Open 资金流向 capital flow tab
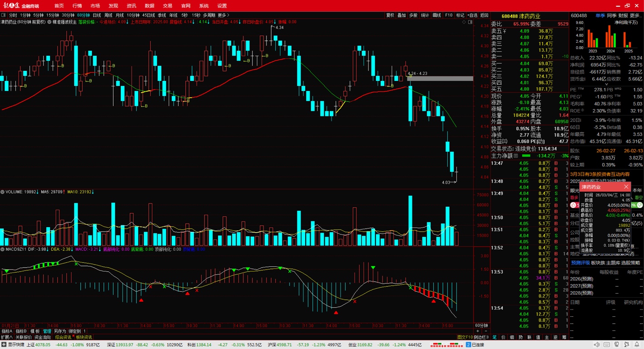 tap(43, 337)
